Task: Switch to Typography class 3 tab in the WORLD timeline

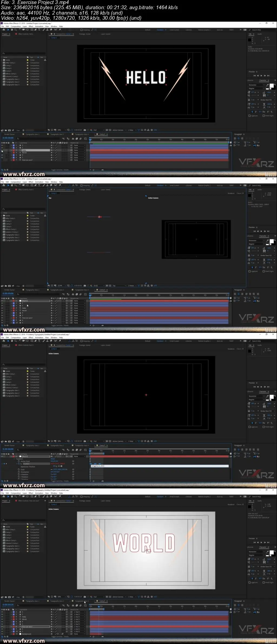Action: [81, 601]
